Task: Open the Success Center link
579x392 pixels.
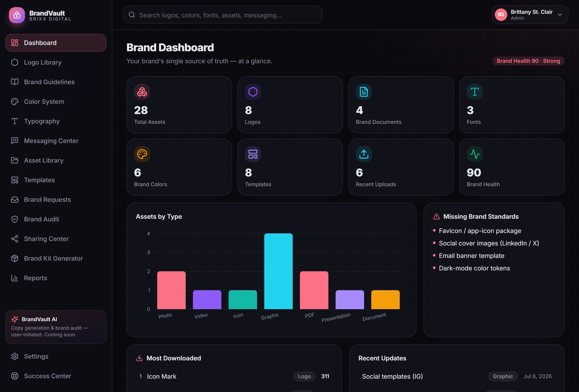Action: 56,376
